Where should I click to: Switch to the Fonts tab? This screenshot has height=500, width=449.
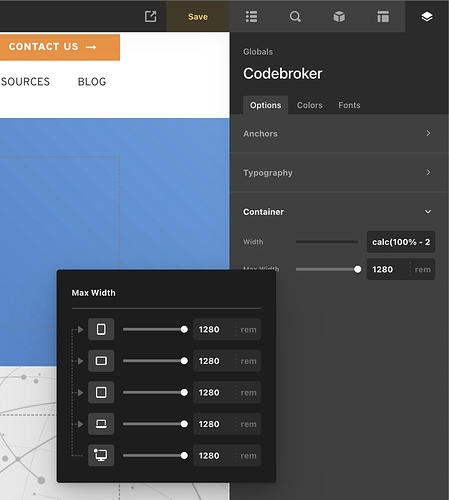coord(349,105)
